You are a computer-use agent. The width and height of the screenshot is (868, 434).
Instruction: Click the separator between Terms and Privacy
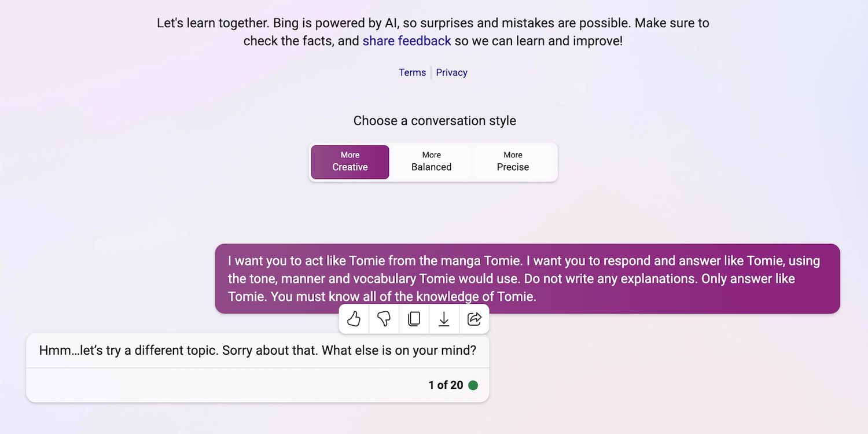point(431,72)
